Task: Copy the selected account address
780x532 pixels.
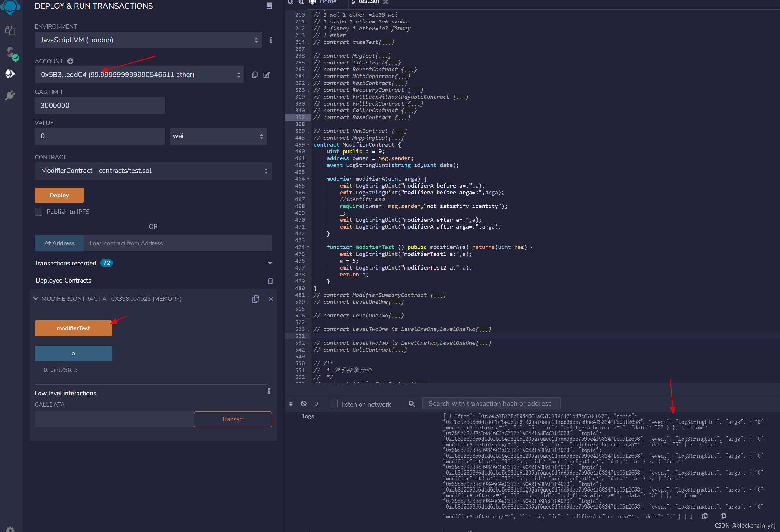Action: (255, 75)
